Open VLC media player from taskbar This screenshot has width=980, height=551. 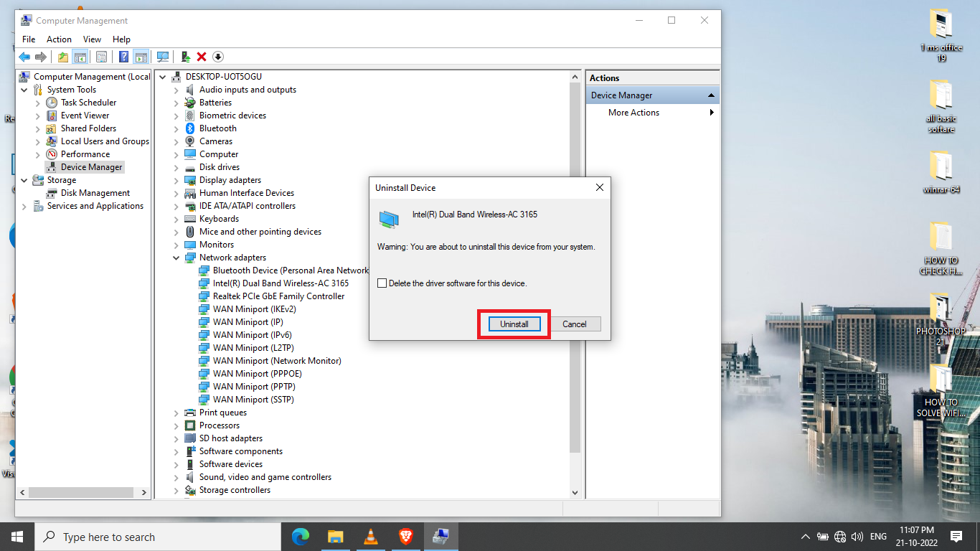370,537
